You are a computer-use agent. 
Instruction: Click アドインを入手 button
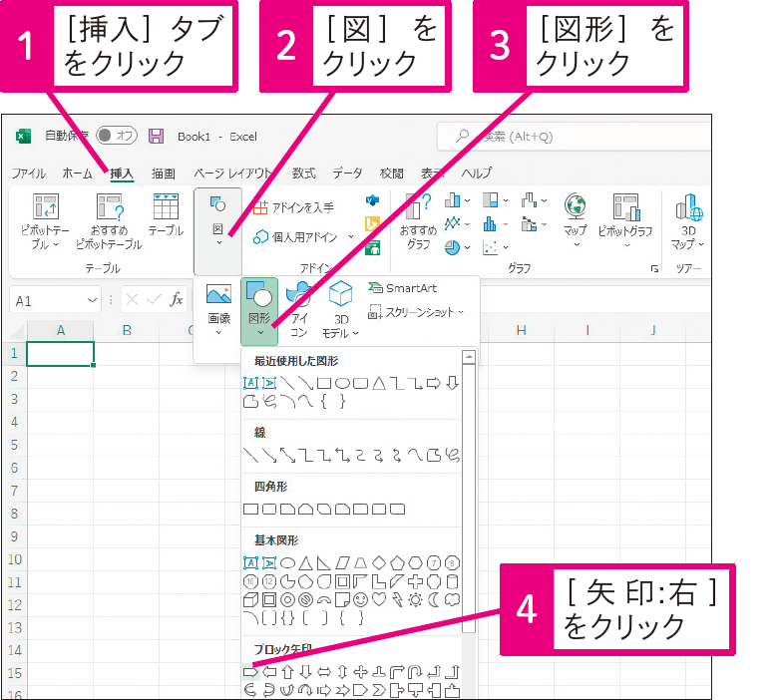(x=294, y=207)
